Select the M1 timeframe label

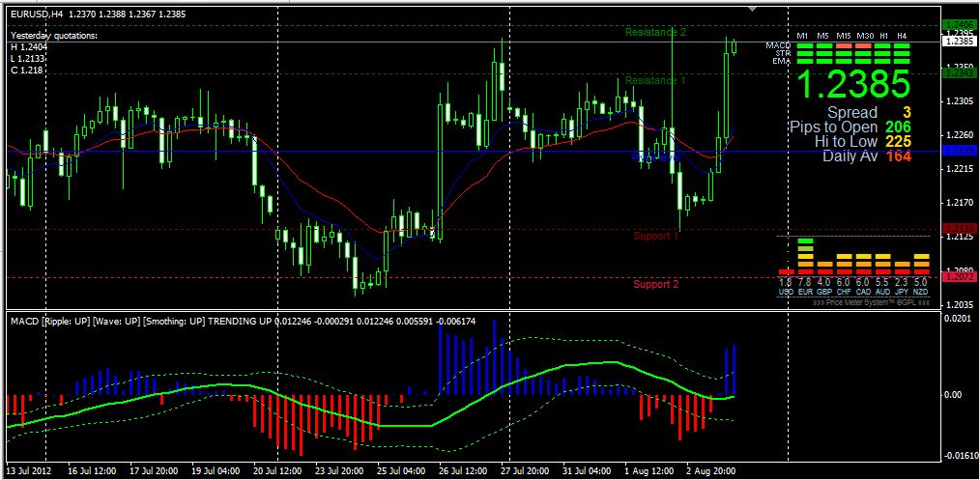pos(802,36)
